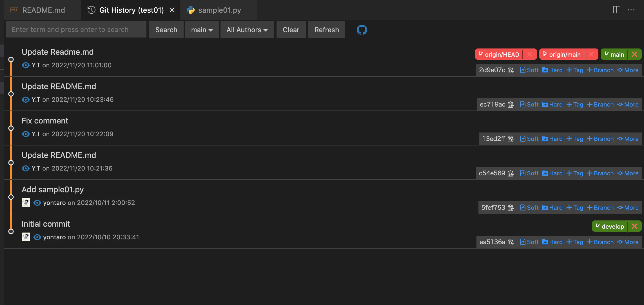View details of commit at 10:21:36
This screenshot has width=644, height=305.
click(x=26, y=168)
